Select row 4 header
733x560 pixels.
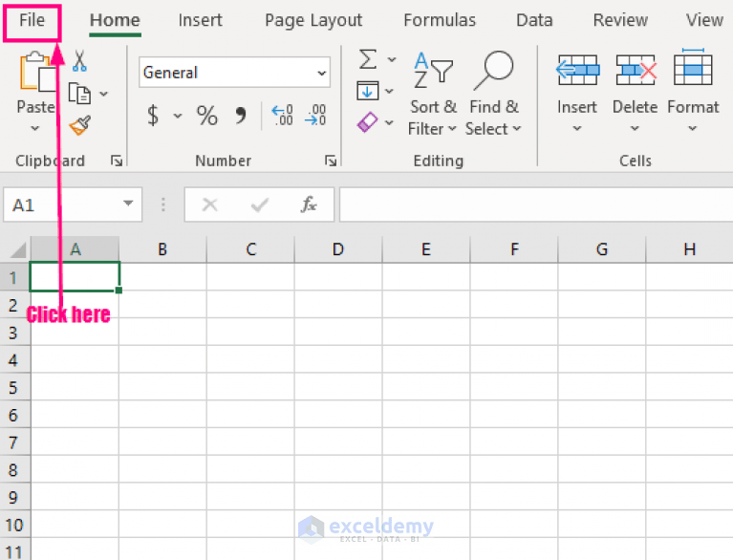[x=14, y=360]
